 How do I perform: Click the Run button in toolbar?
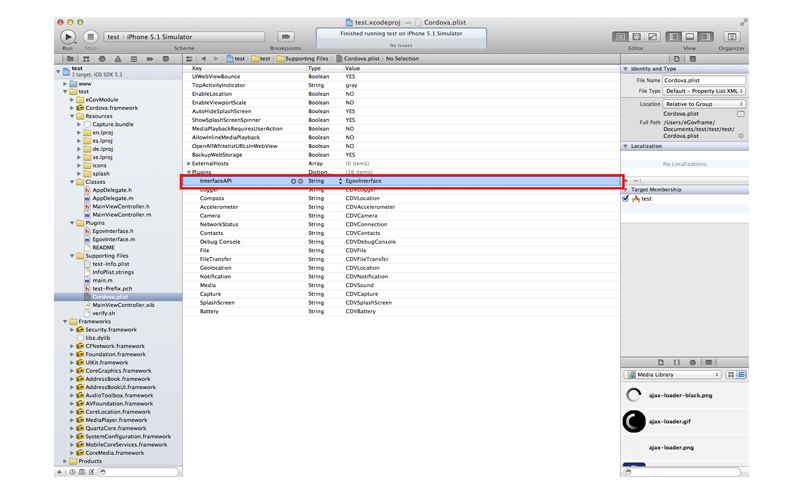pos(68,37)
